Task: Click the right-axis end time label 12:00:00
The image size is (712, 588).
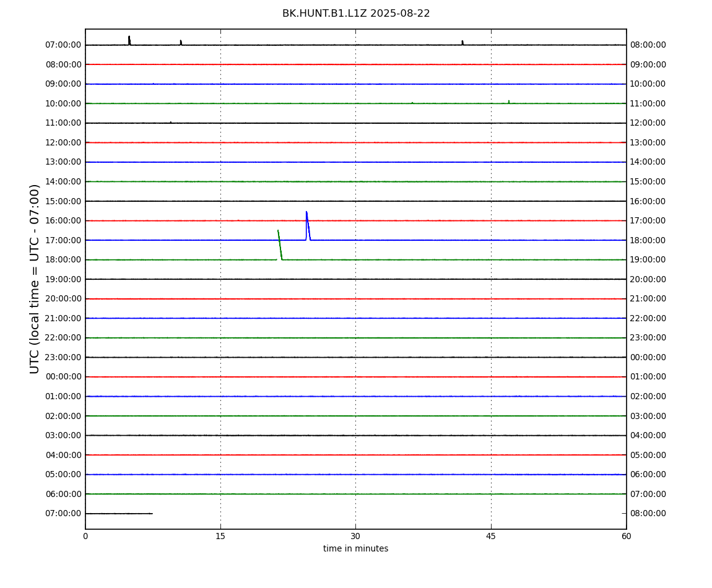Action: click(x=648, y=123)
